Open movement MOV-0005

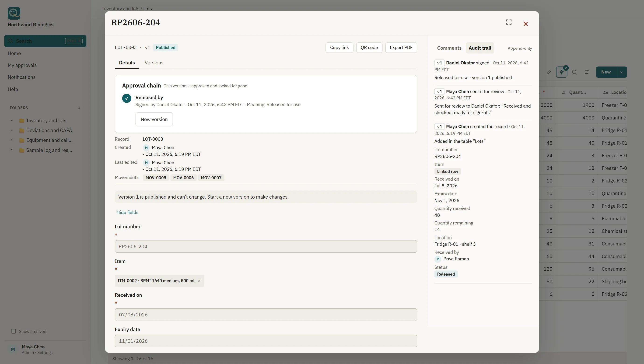click(x=156, y=178)
